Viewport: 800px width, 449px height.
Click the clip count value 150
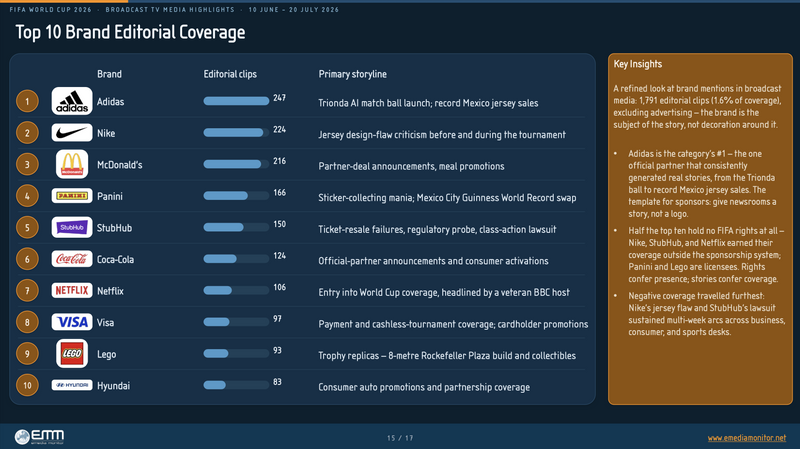[279, 224]
